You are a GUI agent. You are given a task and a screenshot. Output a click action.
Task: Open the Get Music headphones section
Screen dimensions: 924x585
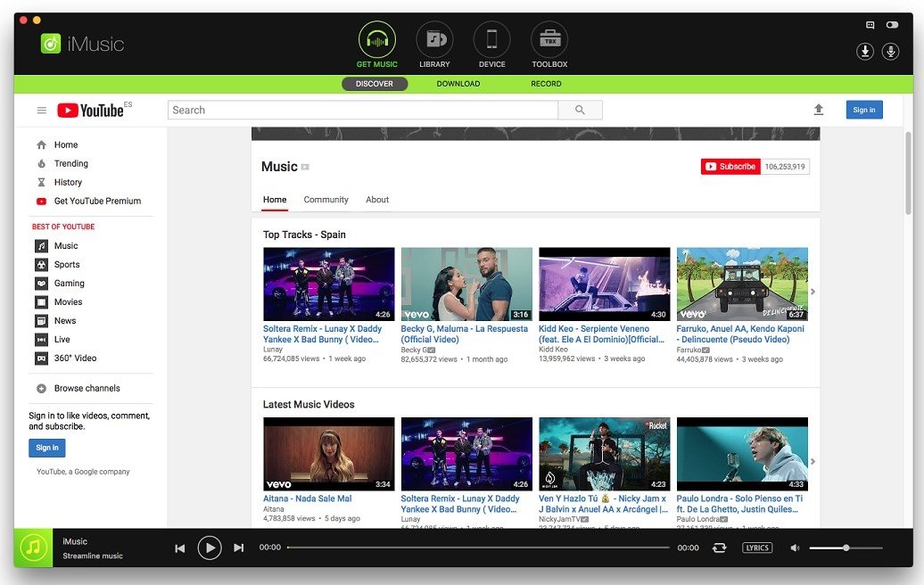(x=376, y=39)
